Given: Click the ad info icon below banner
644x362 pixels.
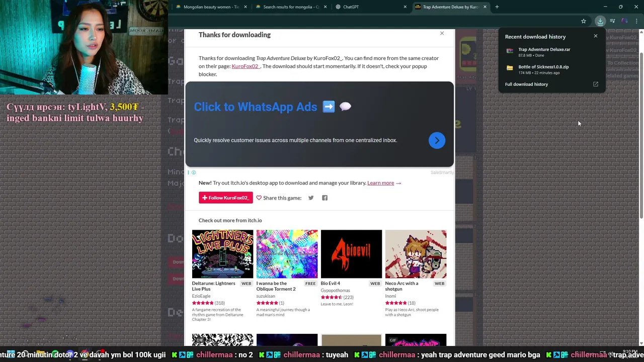Looking at the screenshot, I should coord(194,172).
